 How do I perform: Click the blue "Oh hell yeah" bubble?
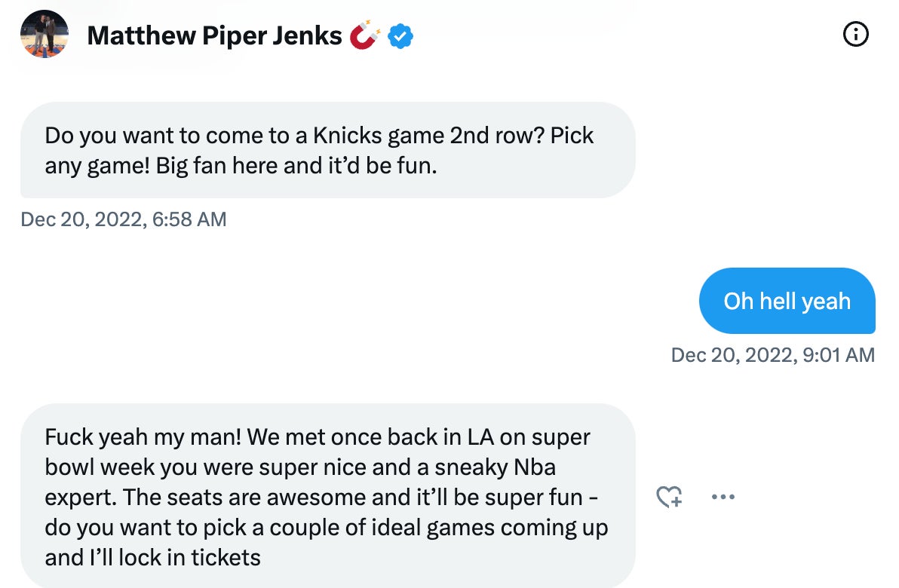pyautogui.click(x=787, y=301)
